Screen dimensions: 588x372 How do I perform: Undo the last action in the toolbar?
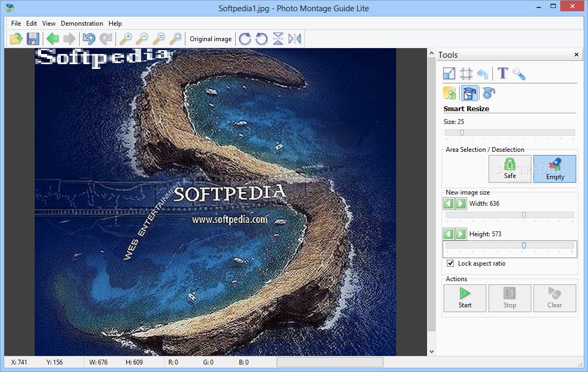tap(89, 38)
